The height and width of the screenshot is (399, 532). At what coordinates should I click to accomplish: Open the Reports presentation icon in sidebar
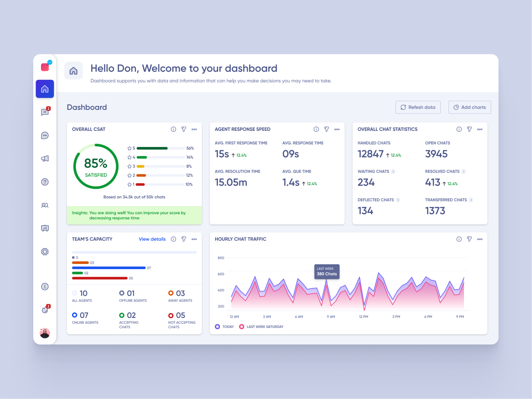tap(45, 228)
